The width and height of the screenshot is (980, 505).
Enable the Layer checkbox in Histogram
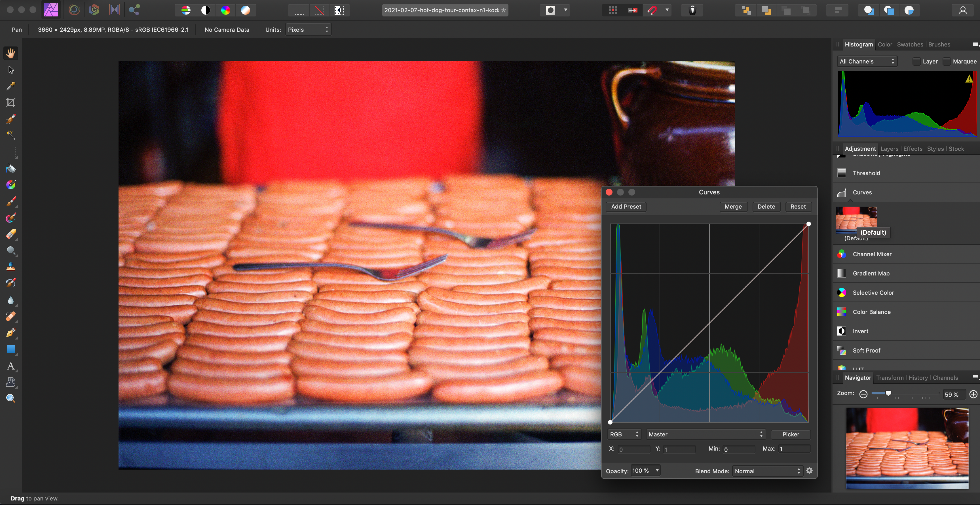[916, 61]
